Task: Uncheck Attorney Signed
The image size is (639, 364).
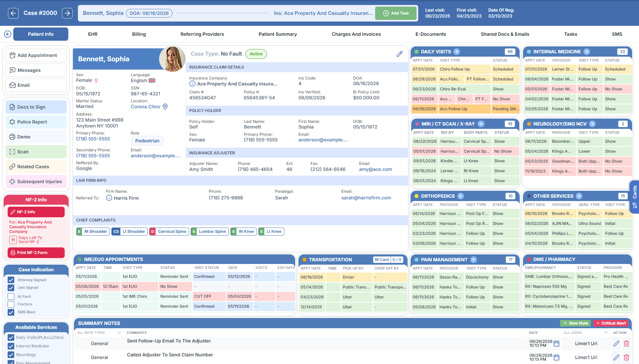Action: click(11, 280)
